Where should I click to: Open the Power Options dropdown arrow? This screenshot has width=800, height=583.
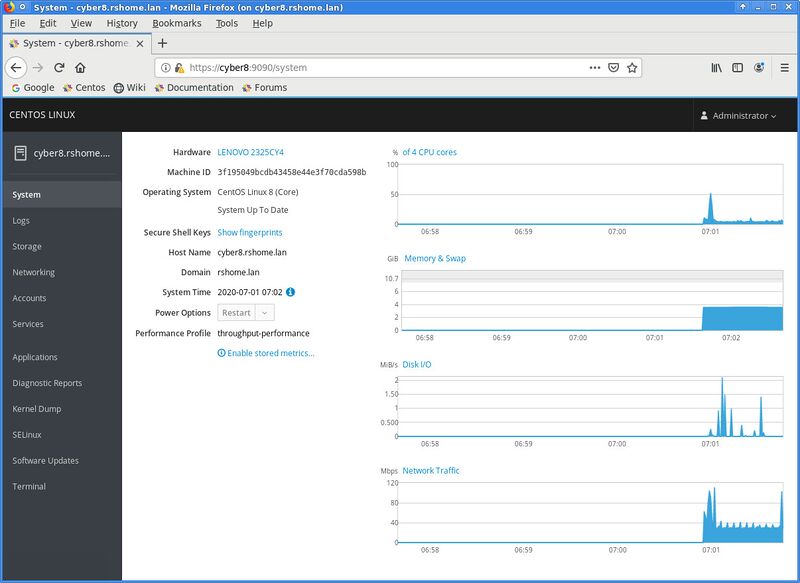pos(265,313)
